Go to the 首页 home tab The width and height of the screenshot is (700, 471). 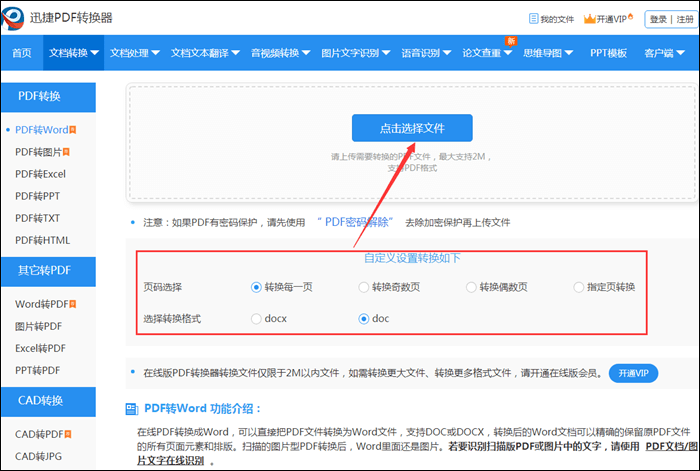point(21,53)
